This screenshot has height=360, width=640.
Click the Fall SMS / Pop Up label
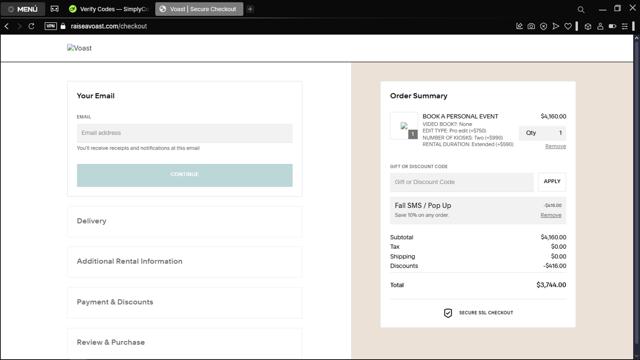pyautogui.click(x=422, y=205)
